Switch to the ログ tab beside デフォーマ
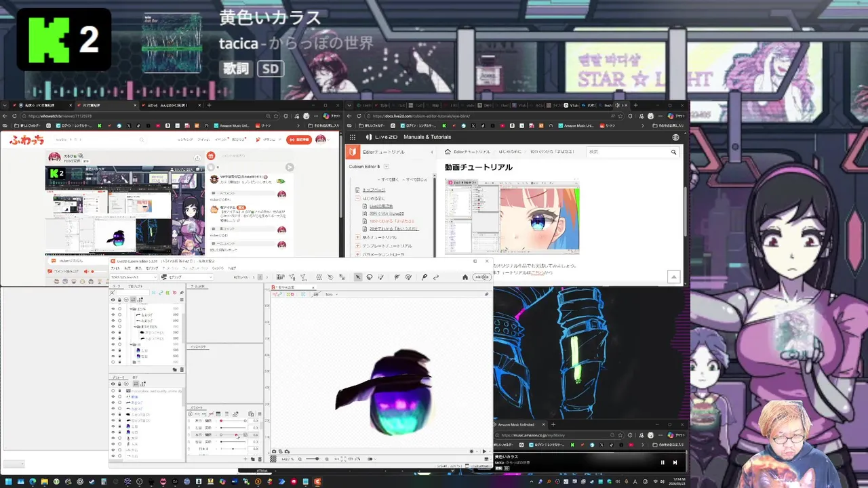Viewport: 868px width, 488px height. (x=135, y=378)
